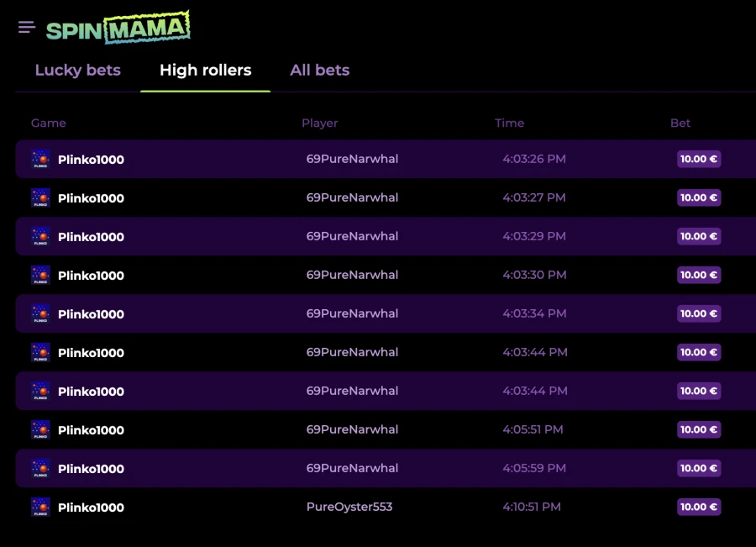Click 10.00 € bet badge at 4:03:26 PM
756x547 pixels.
699,159
